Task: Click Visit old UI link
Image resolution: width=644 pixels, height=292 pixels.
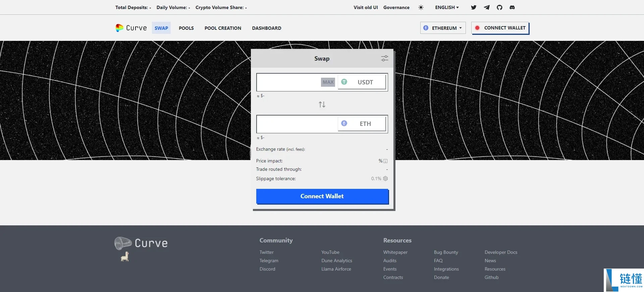Action: click(x=366, y=7)
